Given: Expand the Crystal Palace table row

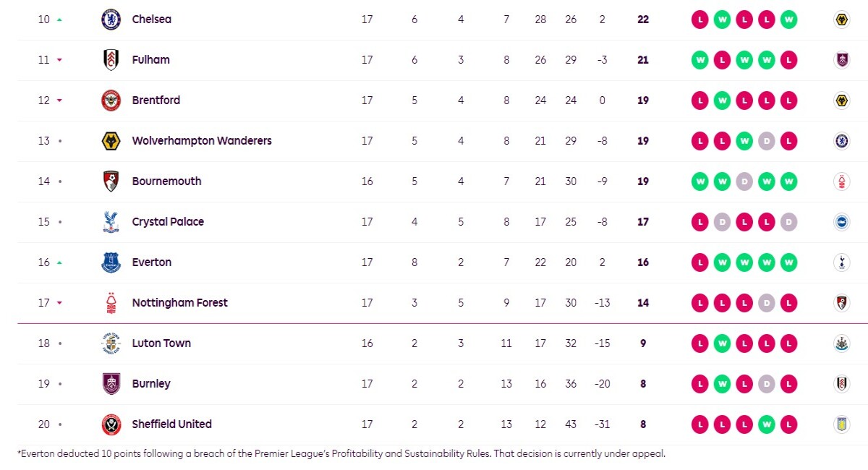Looking at the screenshot, I should (434, 222).
